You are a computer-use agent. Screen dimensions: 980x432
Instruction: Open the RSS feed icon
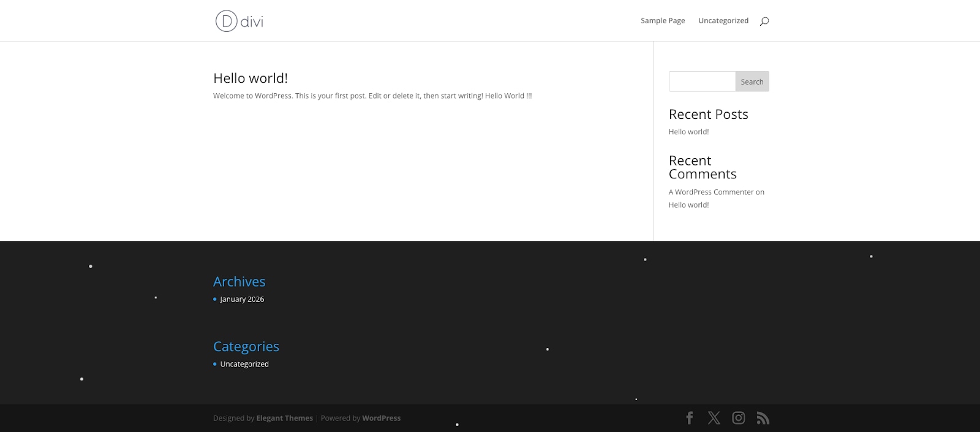click(763, 418)
